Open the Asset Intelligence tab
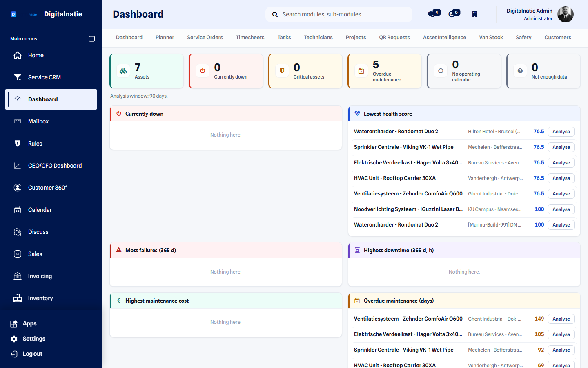 click(445, 37)
